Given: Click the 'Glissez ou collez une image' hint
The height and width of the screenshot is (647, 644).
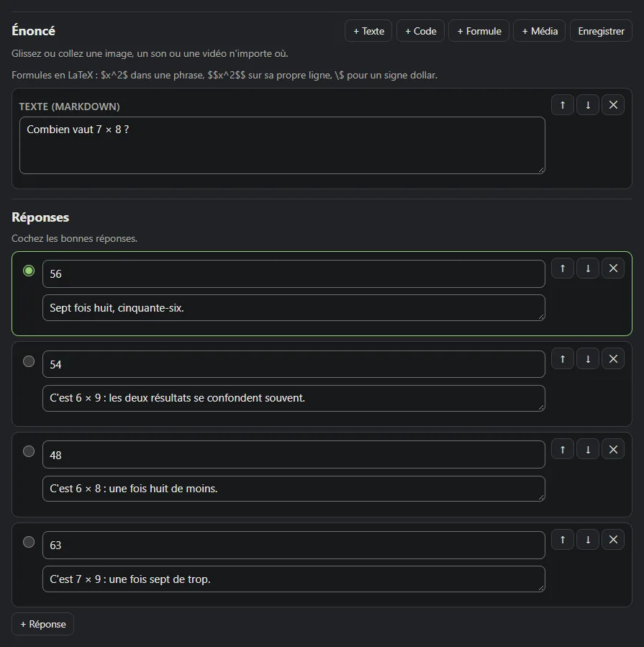Looking at the screenshot, I should 150,54.
